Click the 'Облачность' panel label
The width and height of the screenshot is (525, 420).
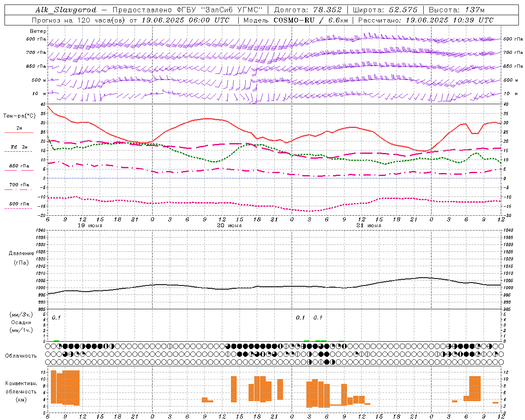click(x=21, y=356)
